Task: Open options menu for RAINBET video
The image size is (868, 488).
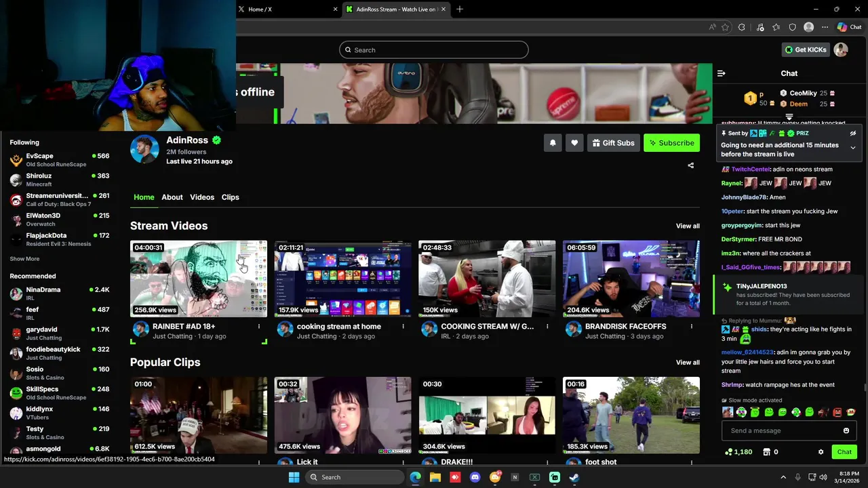Action: tap(258, 327)
